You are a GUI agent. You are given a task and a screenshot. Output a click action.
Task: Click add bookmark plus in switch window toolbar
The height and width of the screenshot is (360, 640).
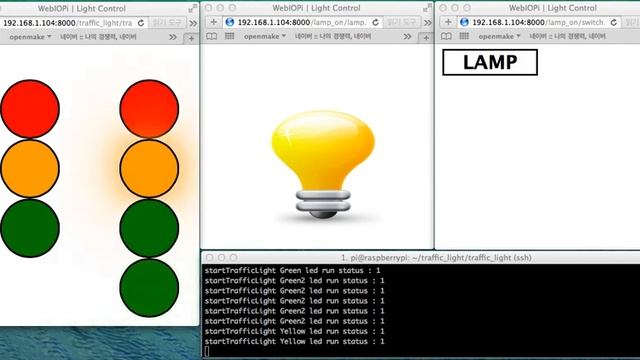tap(448, 22)
